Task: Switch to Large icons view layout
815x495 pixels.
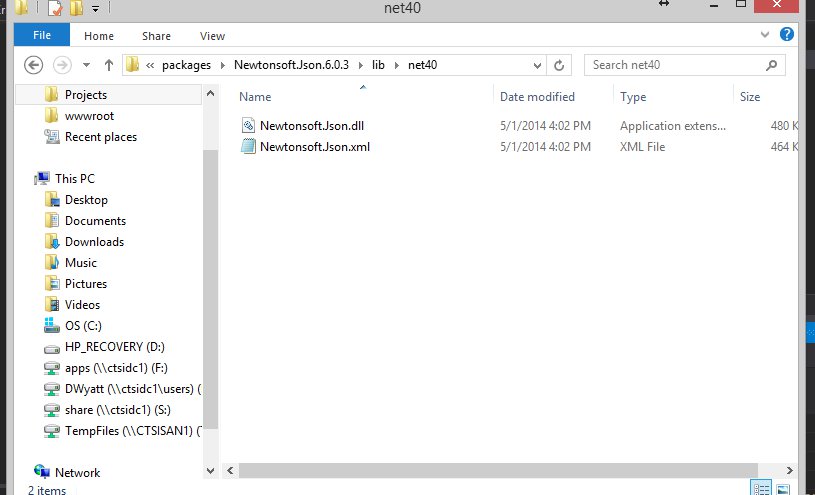Action: click(x=783, y=488)
